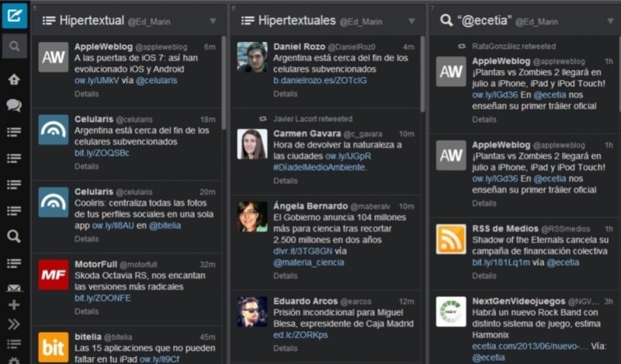Click the Hipertextuales column scrollbar
Image resolution: width=621 pixels, height=364 pixels.
422,74
